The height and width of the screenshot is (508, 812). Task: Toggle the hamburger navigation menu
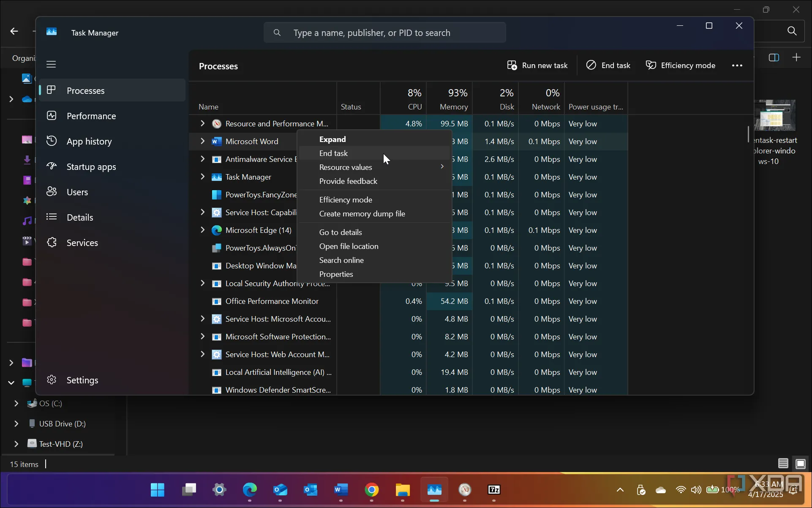pyautogui.click(x=51, y=64)
